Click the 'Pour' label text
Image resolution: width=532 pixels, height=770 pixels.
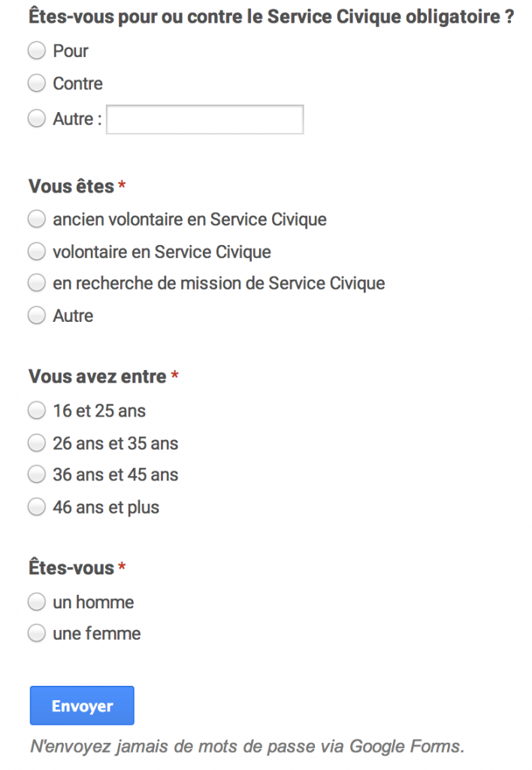point(71,51)
